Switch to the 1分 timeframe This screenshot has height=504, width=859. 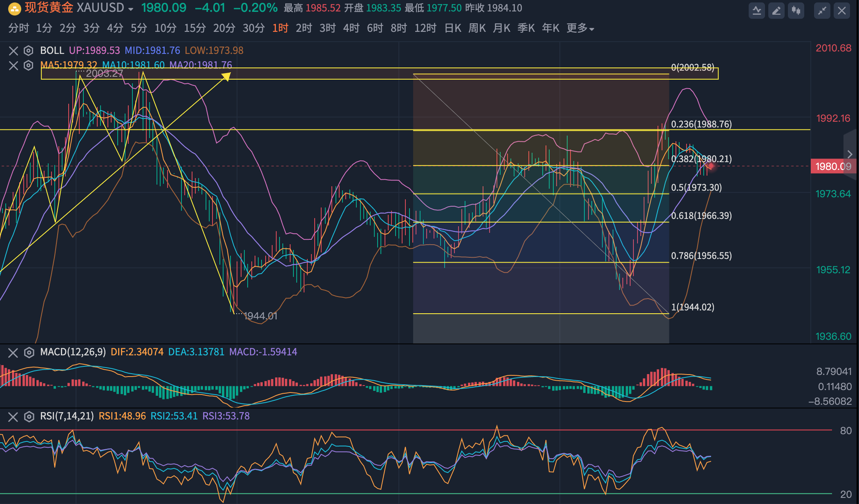[x=44, y=28]
